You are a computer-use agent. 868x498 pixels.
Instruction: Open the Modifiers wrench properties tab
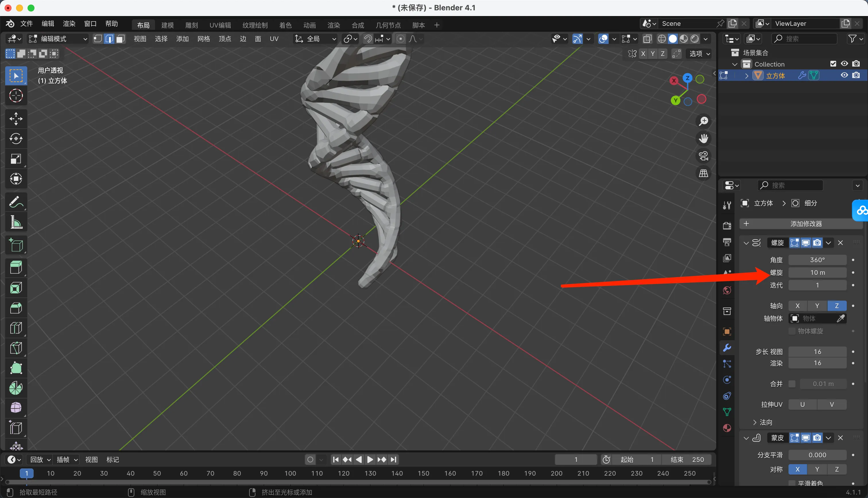(x=727, y=347)
